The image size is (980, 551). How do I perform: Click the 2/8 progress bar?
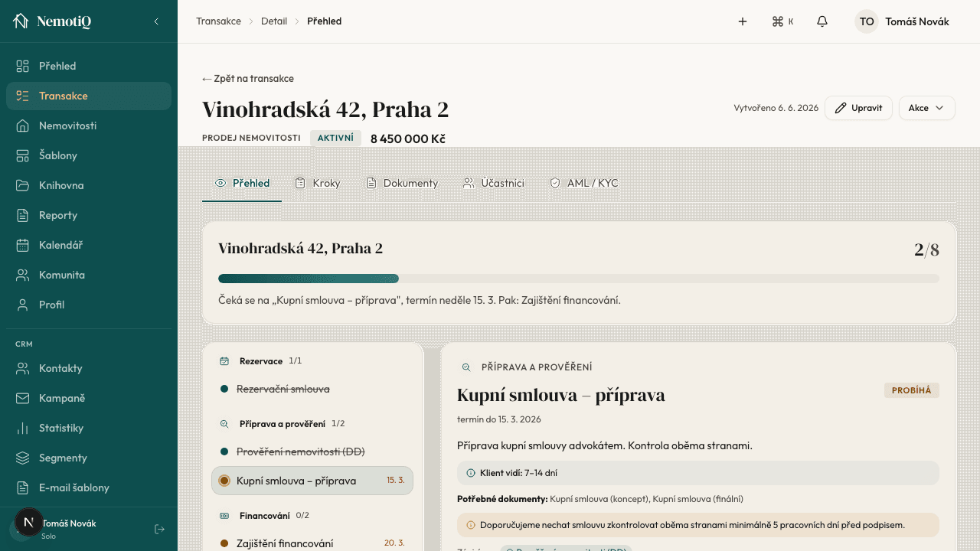coord(579,279)
